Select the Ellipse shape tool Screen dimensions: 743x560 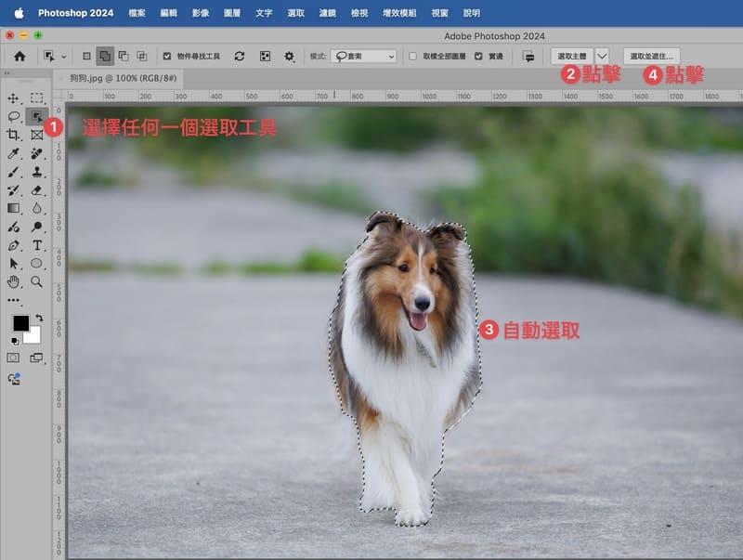point(36,264)
